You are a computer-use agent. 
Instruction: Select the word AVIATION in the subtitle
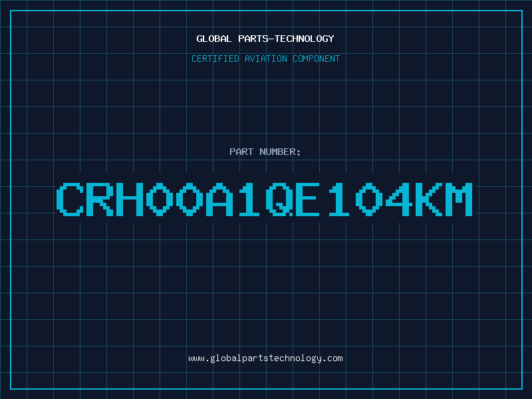(x=266, y=59)
